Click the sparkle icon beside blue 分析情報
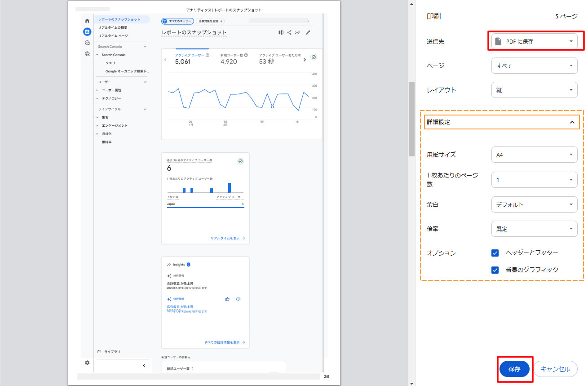Viewport: 588px width, 386px height. coord(169,299)
